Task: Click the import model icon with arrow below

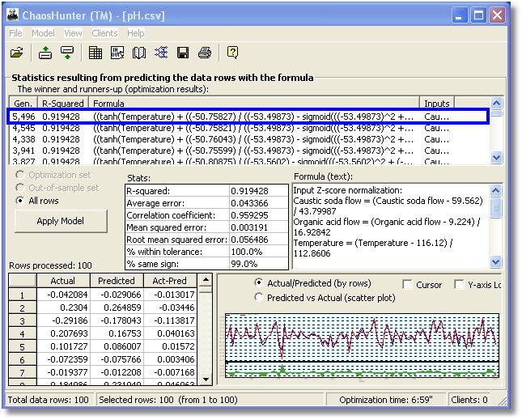Action: (x=67, y=53)
